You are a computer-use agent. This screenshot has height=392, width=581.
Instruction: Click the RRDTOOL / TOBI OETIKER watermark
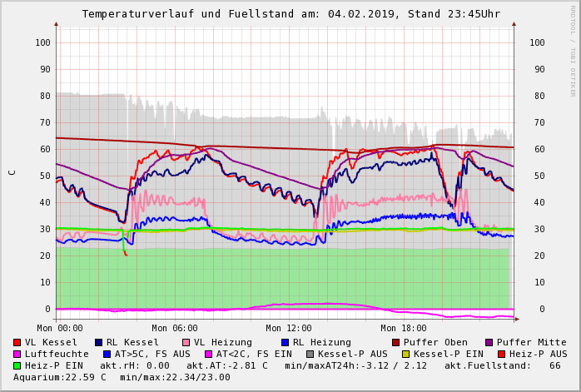pyautogui.click(x=573, y=50)
